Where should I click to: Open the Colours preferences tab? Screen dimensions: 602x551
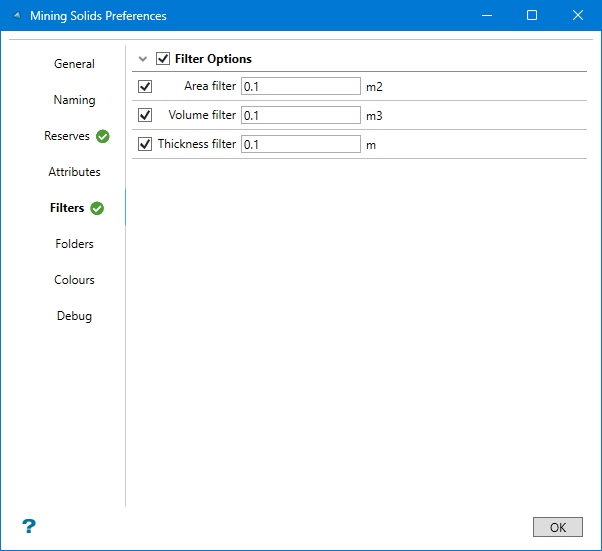(x=74, y=280)
